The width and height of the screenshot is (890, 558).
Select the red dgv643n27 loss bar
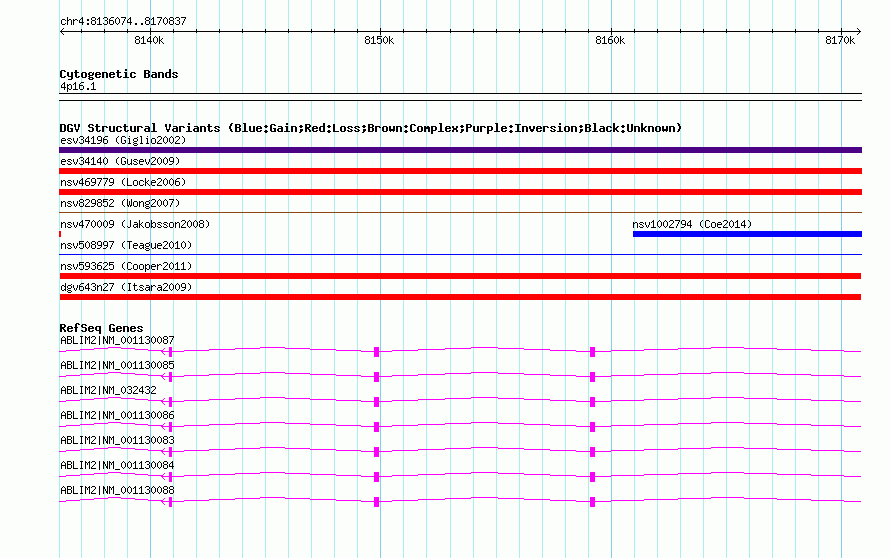[460, 297]
